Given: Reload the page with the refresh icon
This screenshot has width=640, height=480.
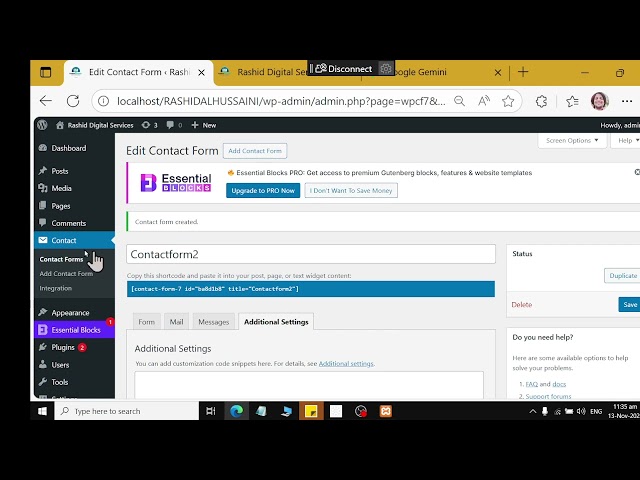Looking at the screenshot, I should pyautogui.click(x=73, y=101).
